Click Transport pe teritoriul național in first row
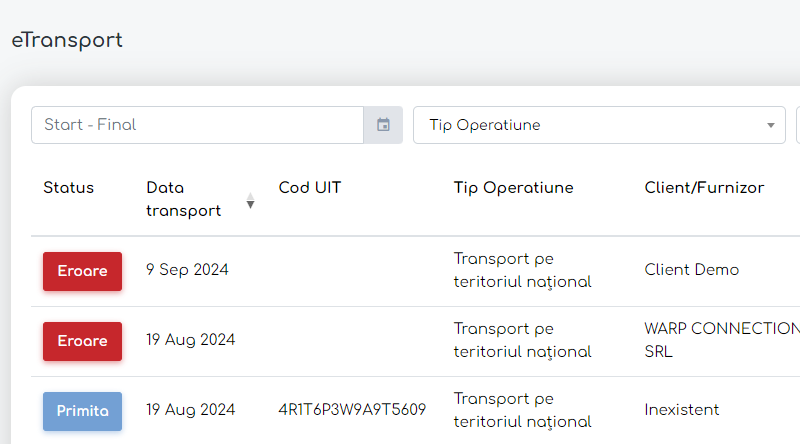Screen dimensions: 800x444 coord(522,270)
